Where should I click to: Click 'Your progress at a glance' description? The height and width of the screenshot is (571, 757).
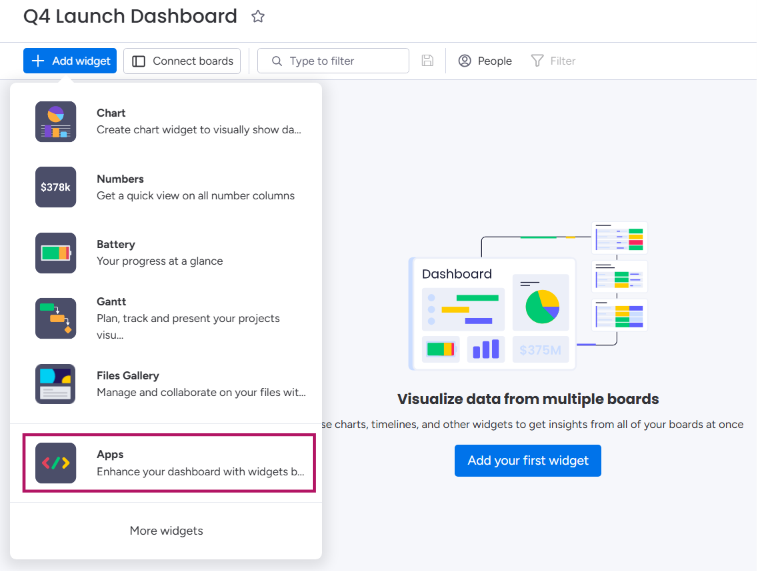(160, 261)
